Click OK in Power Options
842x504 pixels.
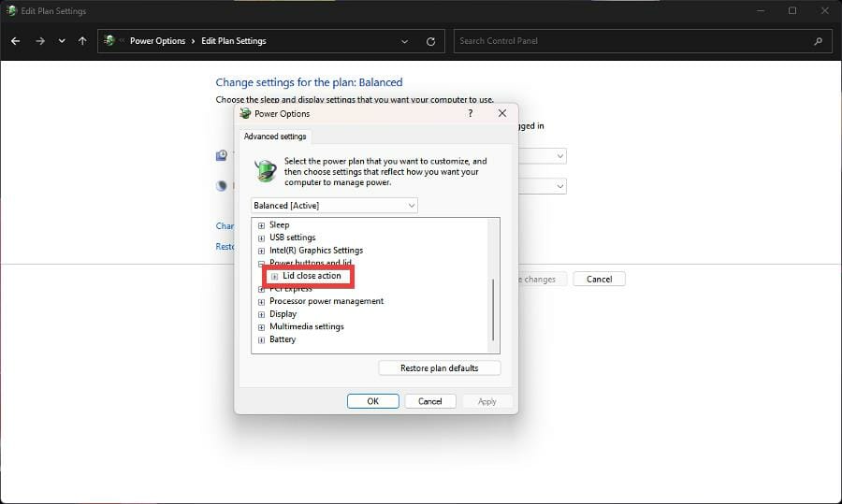tap(373, 401)
